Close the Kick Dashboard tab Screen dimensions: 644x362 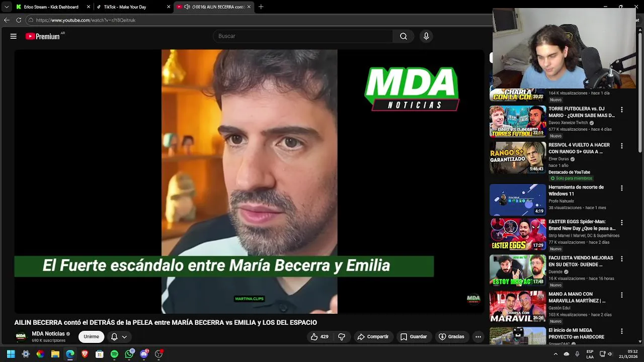tap(89, 7)
